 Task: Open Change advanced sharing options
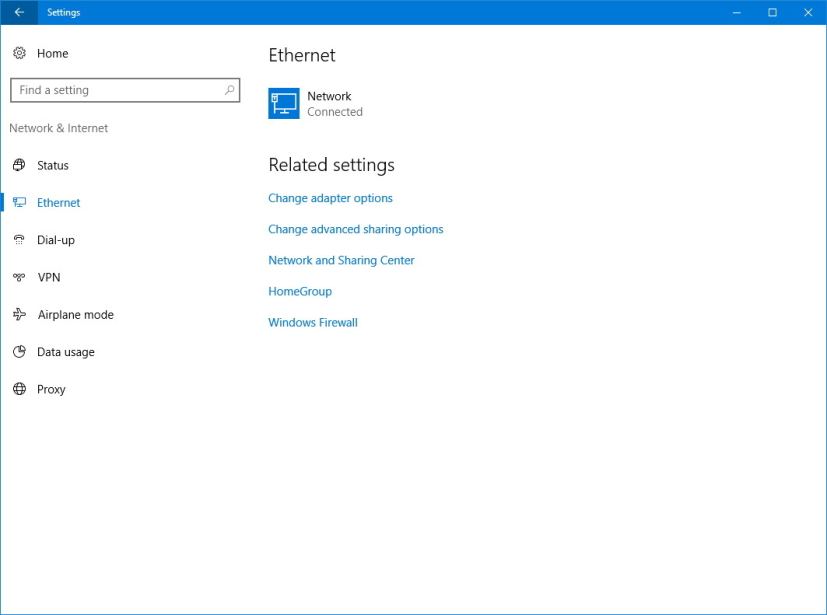(x=355, y=229)
